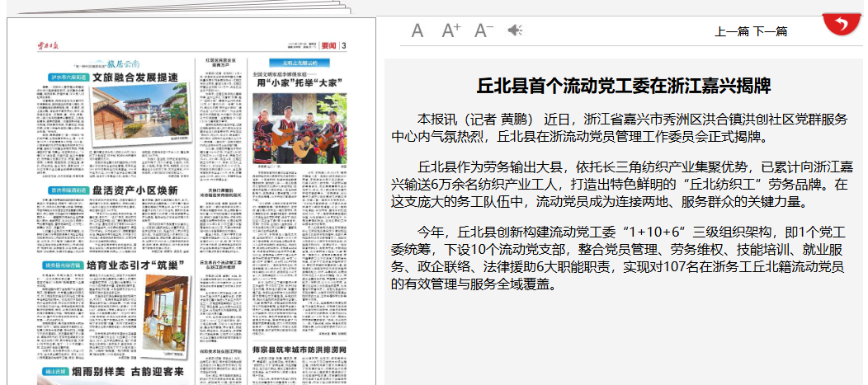Open the 烟雨别样美 古韵迎客来 headline
Viewport: 868px width, 385px height.
pyautogui.click(x=128, y=372)
